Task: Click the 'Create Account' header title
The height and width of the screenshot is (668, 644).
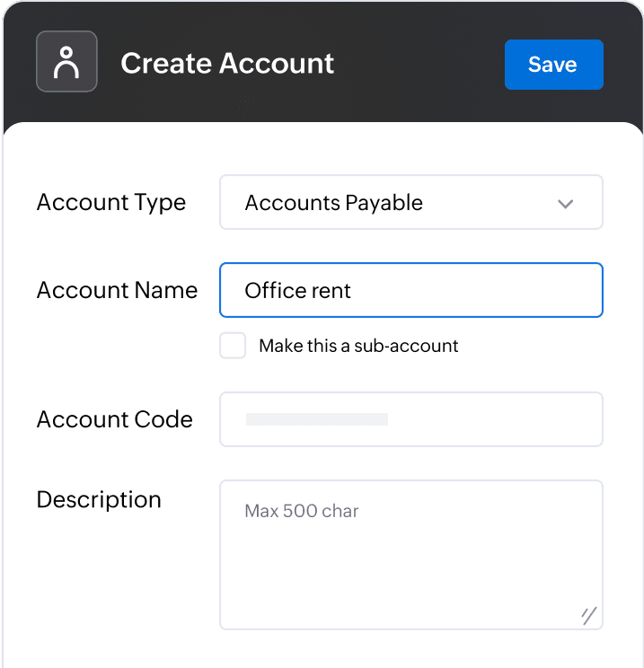Action: [x=227, y=64]
